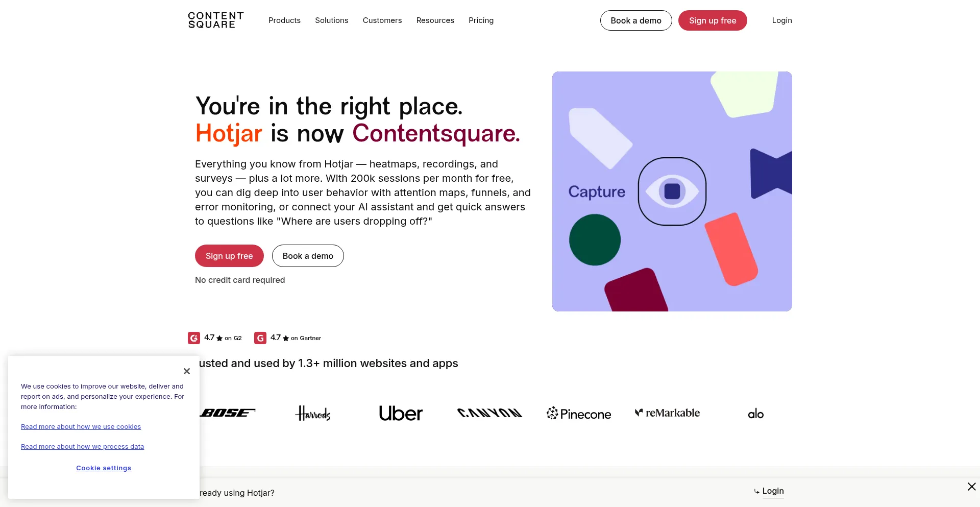Click the Bose logo
This screenshot has height=507, width=980.
(x=228, y=413)
